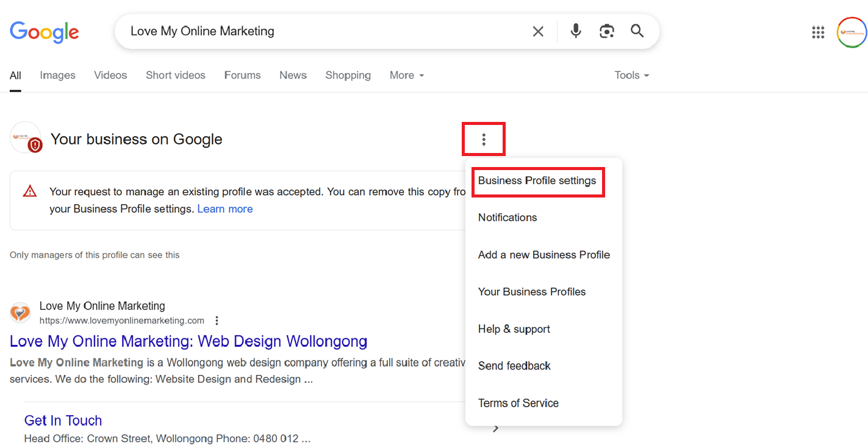This screenshot has height=445, width=868.
Task: Open Love My Online Marketing: Web Design Wollongong result
Action: [x=188, y=341]
